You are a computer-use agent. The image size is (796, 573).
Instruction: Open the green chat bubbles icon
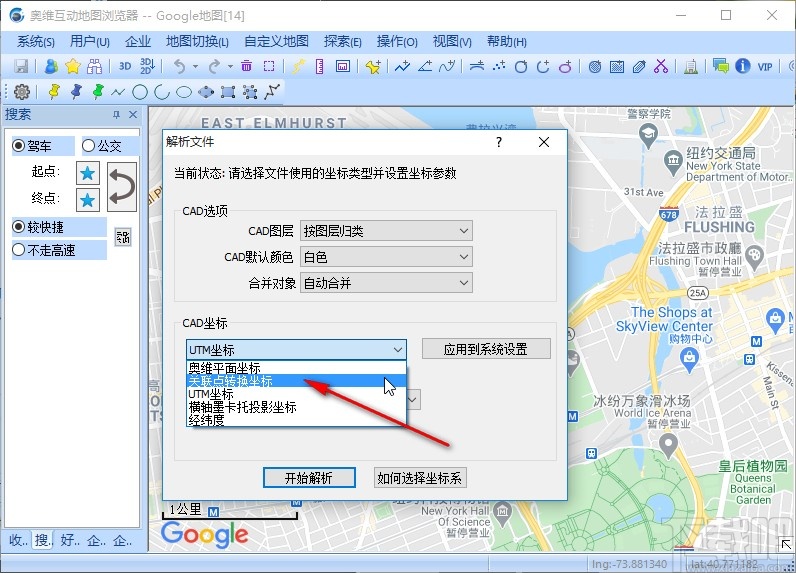click(x=720, y=66)
